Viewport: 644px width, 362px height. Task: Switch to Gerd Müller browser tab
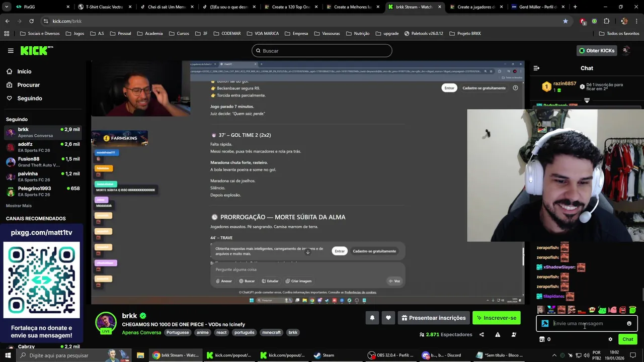[538, 7]
